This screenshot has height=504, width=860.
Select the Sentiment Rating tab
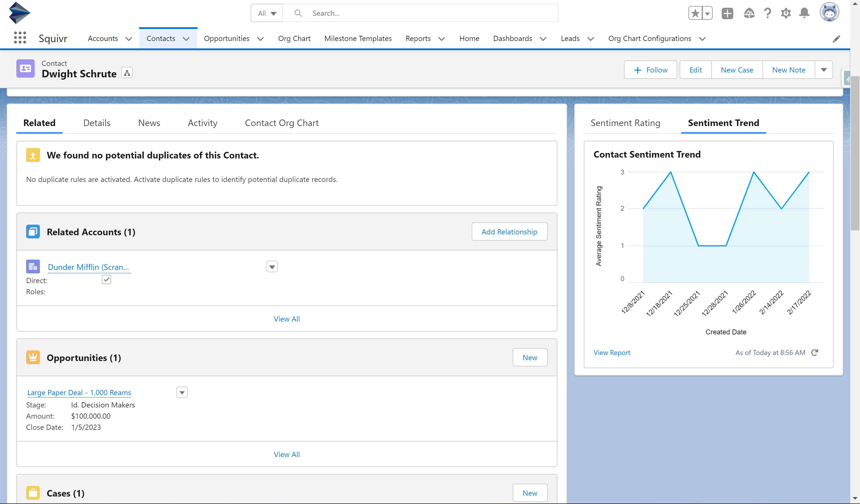625,123
